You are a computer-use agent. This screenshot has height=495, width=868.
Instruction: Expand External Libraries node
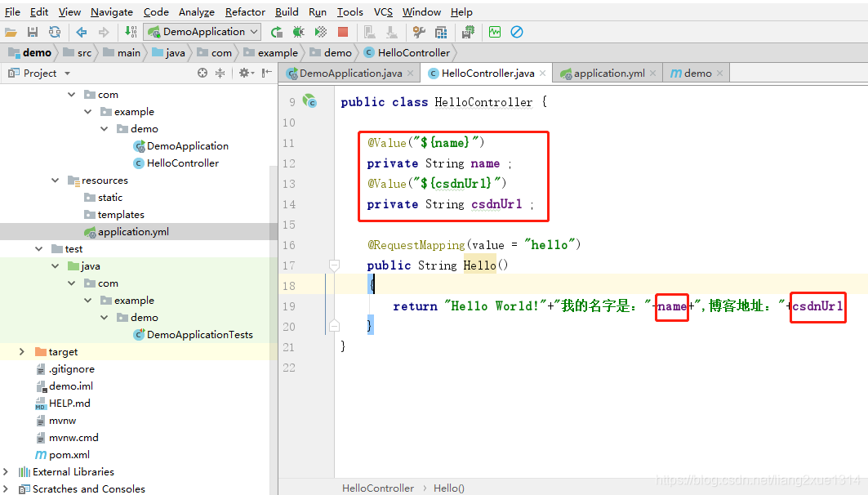coord(6,472)
